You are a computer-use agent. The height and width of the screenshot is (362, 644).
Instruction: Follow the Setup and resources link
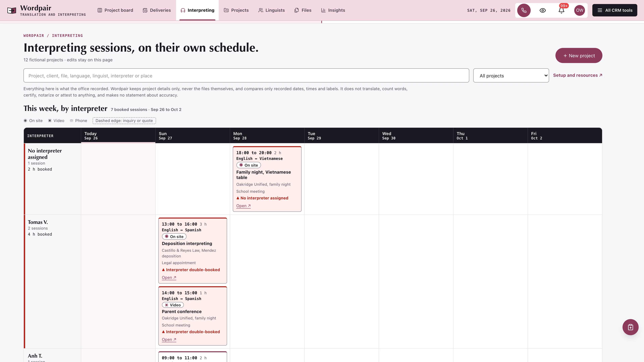coord(577,75)
